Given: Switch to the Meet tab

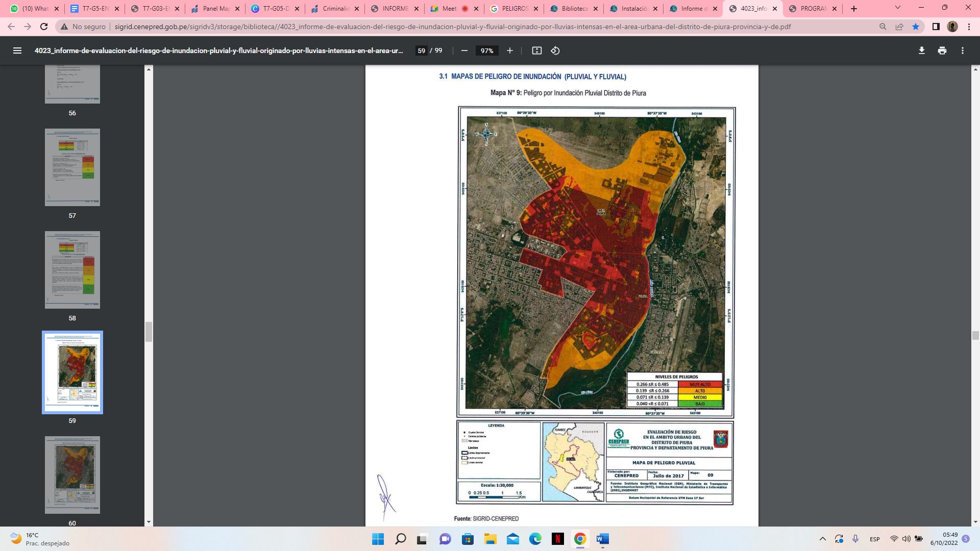Looking at the screenshot, I should [449, 9].
